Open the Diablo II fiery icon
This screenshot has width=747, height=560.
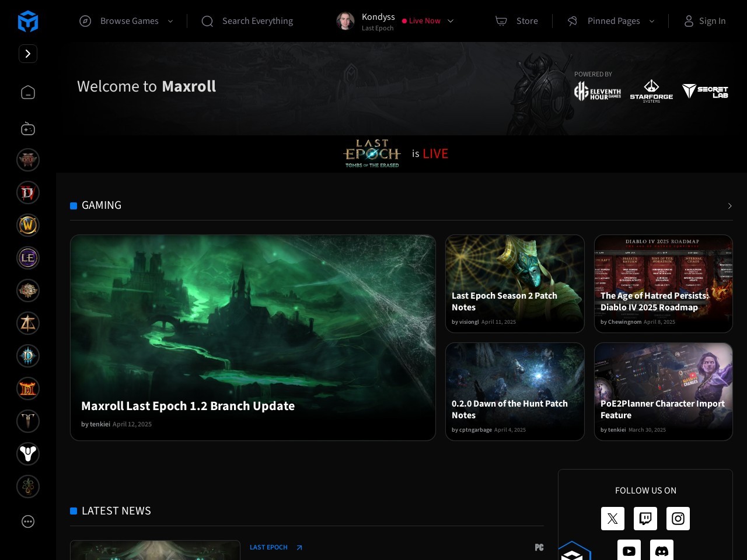click(28, 388)
